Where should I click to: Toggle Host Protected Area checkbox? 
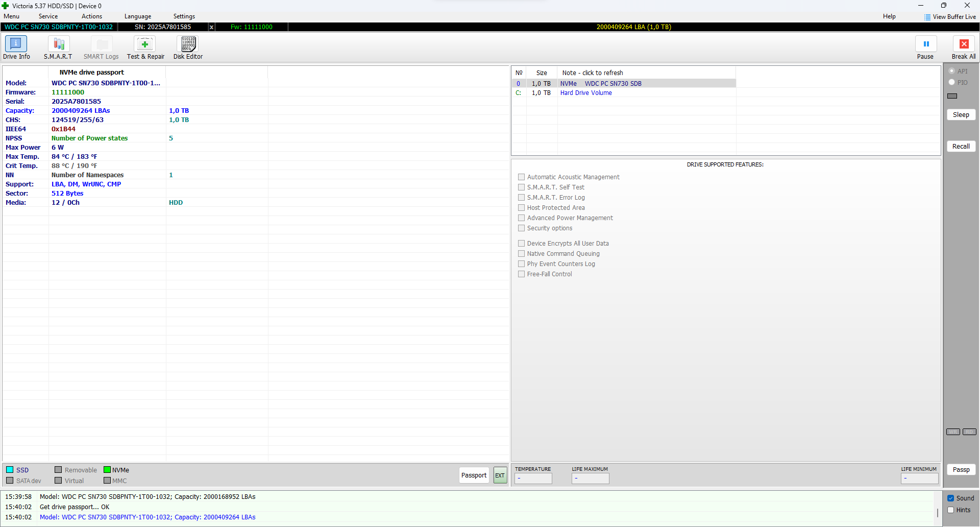(x=522, y=208)
